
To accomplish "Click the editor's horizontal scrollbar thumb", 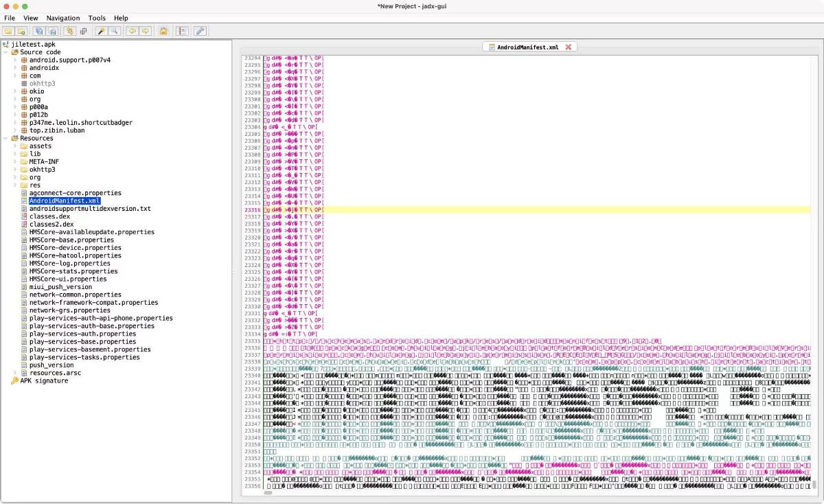I will click(x=268, y=492).
